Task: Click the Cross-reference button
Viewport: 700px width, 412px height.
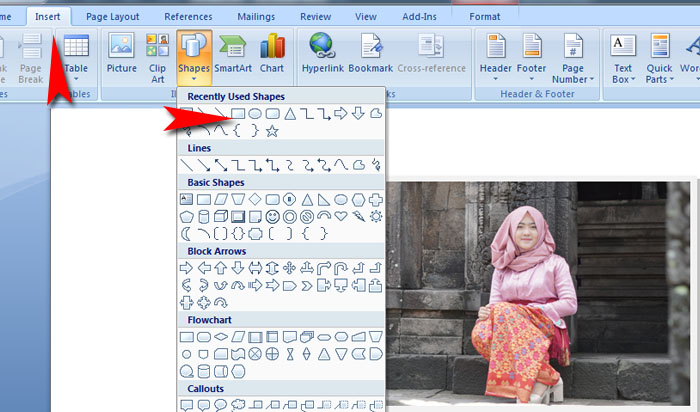Action: coord(431,54)
